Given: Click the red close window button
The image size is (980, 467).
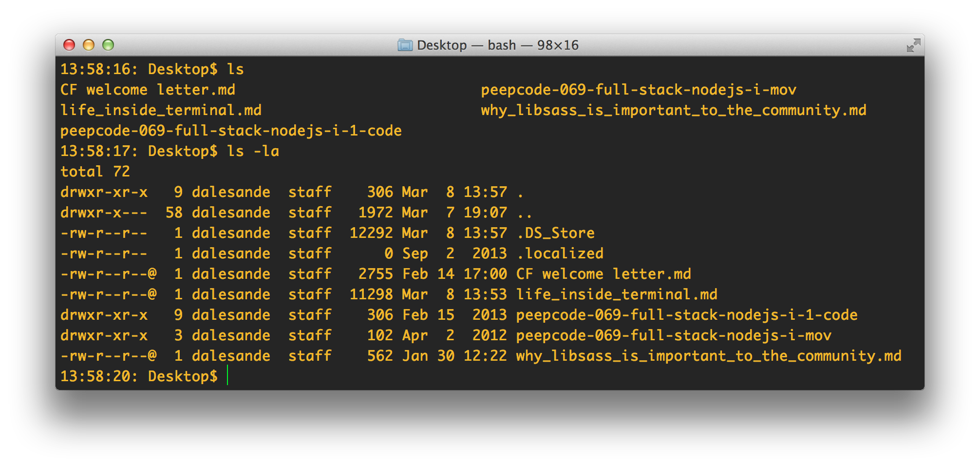Looking at the screenshot, I should click(69, 45).
